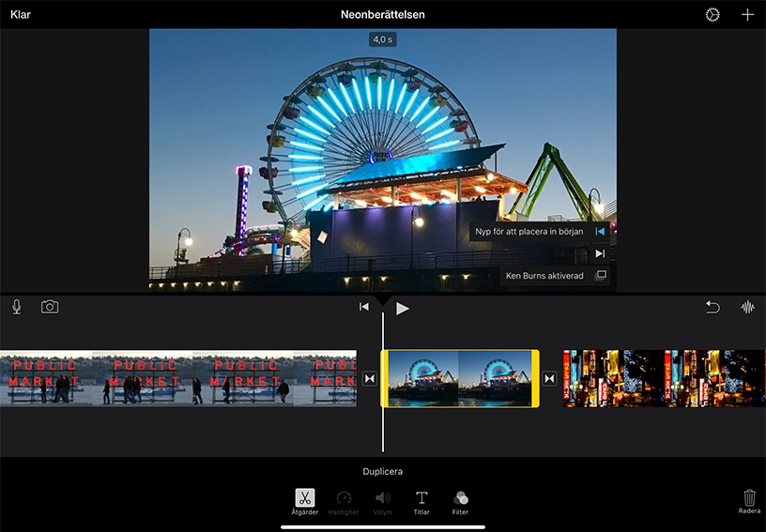Record voiceover with microphone icon
Screen dimensions: 766x532
coord(17,307)
